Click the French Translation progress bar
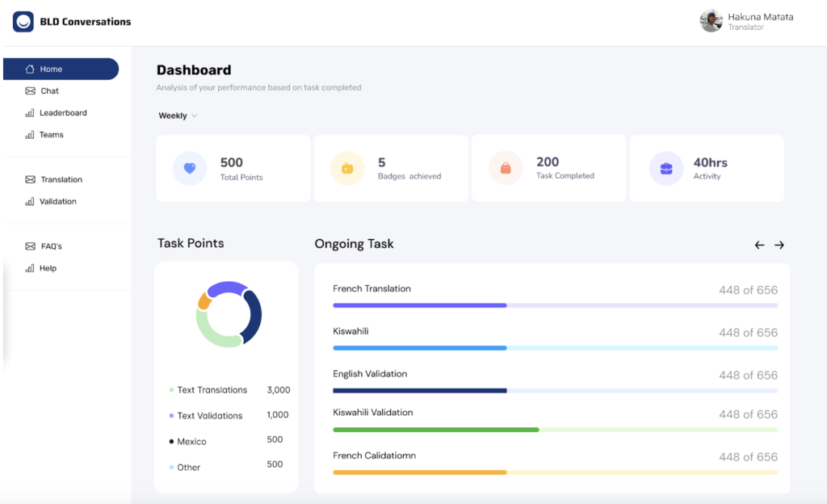The width and height of the screenshot is (827, 504). click(555, 305)
